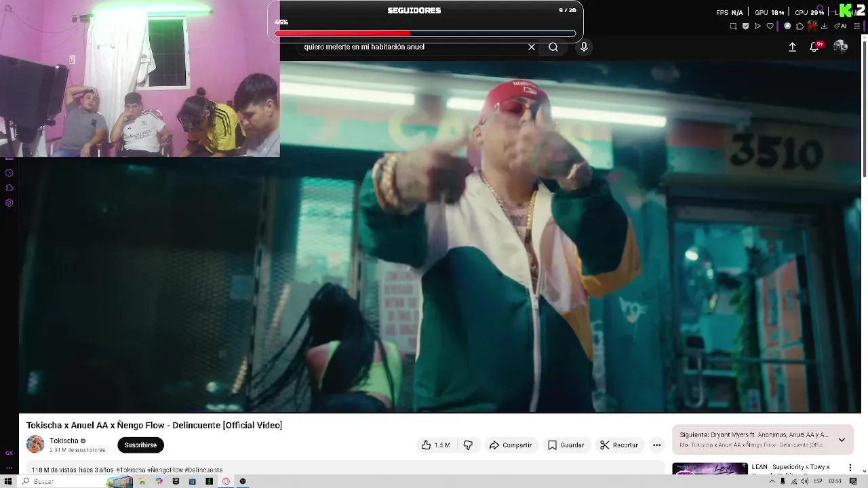Switch to Opera GX taskbar icon
The image size is (868, 488).
[226, 481]
